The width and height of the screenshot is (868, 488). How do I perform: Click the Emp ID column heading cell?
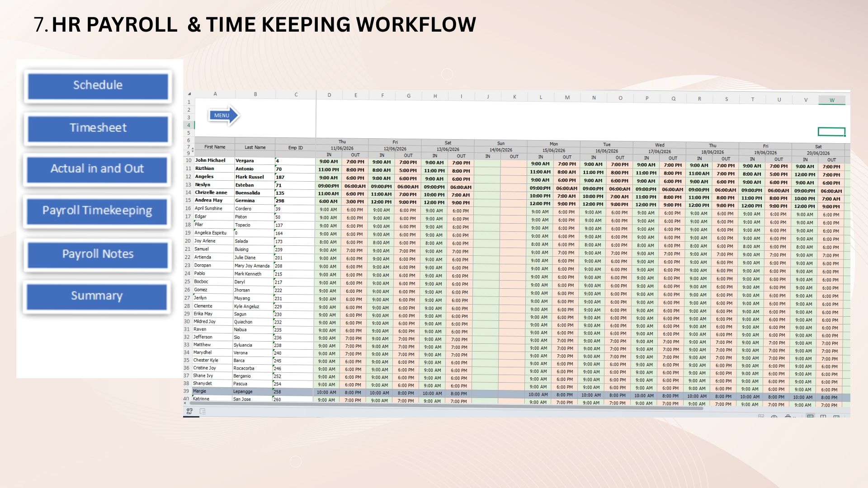(x=296, y=148)
